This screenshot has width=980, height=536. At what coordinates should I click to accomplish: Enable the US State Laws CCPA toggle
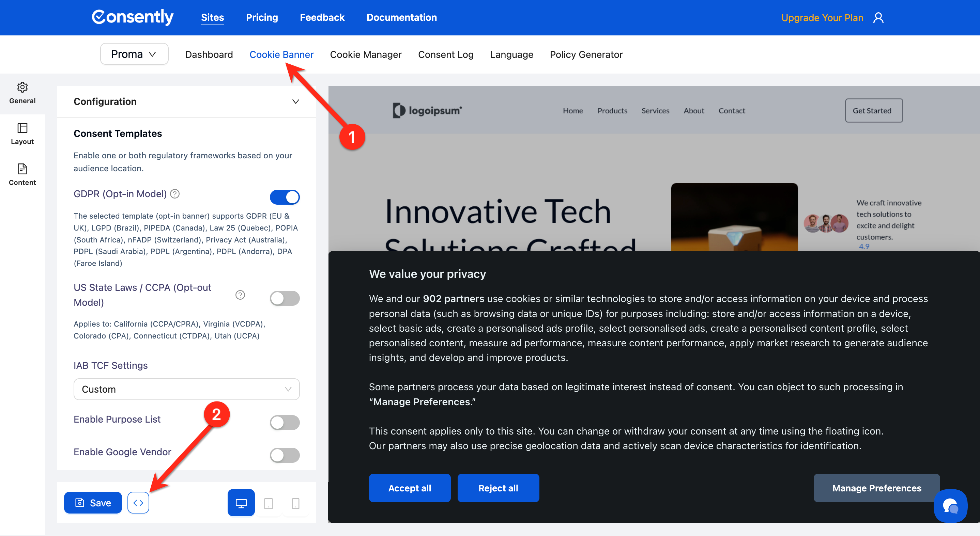pos(285,298)
